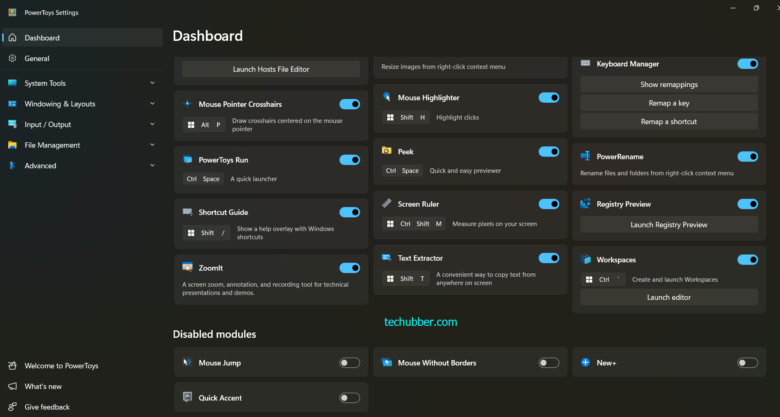The height and width of the screenshot is (417, 780).
Task: Open Welcome to PowerToys
Action: pyautogui.click(x=82, y=366)
